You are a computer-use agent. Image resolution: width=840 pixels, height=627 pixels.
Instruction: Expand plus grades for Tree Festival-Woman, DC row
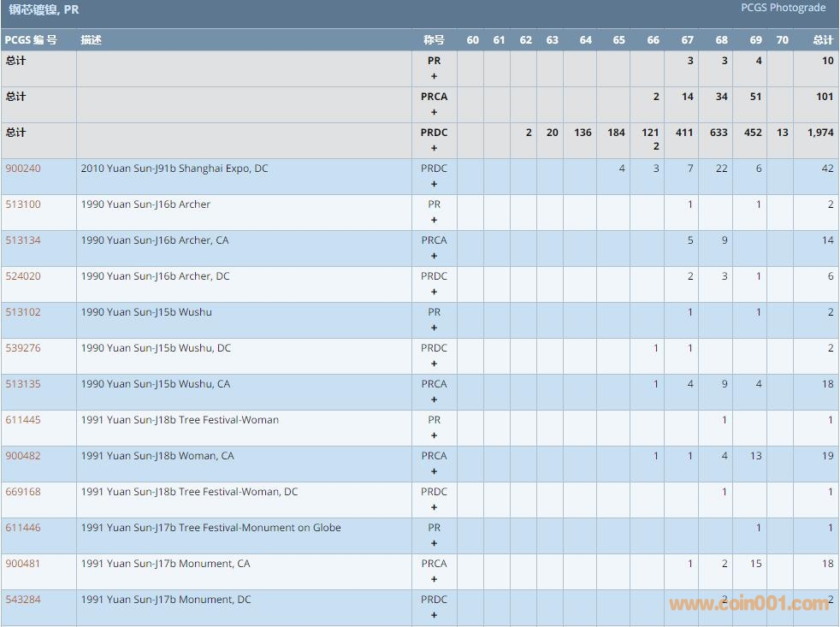click(x=434, y=507)
